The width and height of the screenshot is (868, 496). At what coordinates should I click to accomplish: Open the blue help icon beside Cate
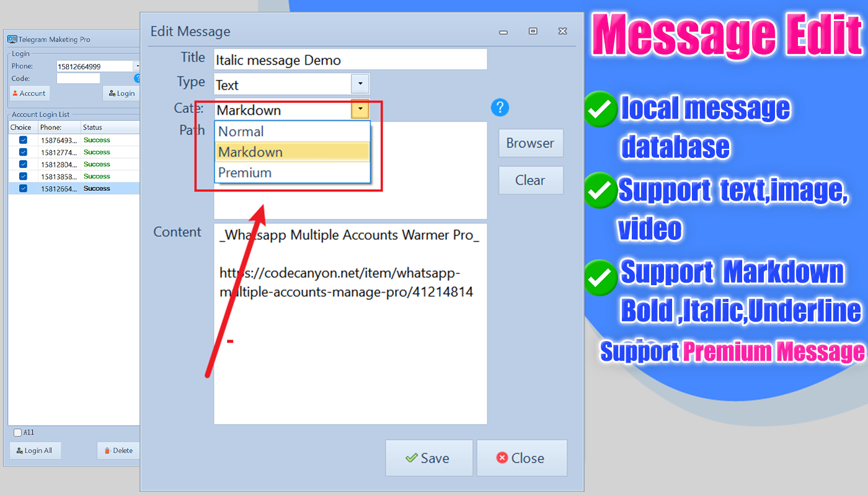click(500, 108)
